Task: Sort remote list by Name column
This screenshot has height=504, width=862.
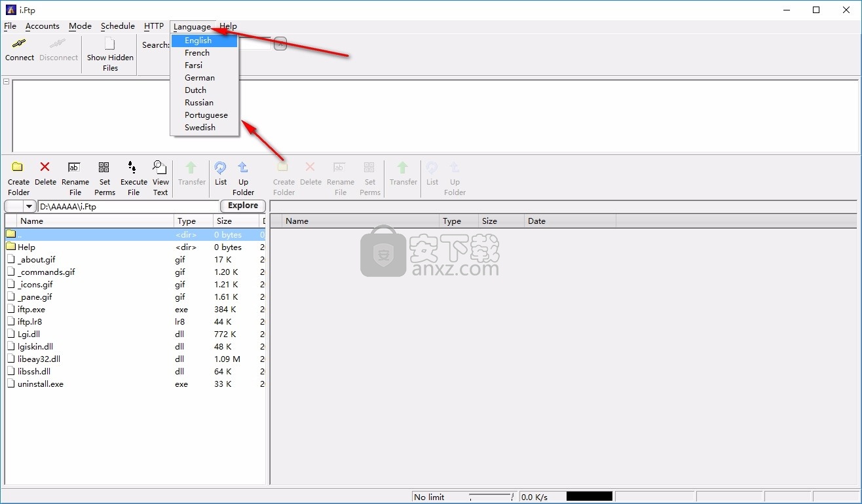Action: (360, 221)
